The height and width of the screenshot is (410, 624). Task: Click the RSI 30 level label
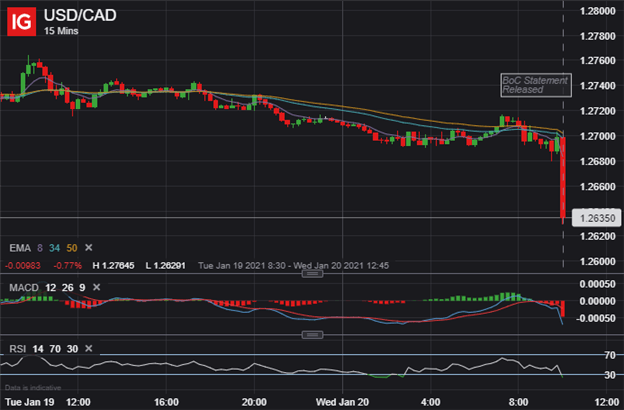click(x=610, y=375)
